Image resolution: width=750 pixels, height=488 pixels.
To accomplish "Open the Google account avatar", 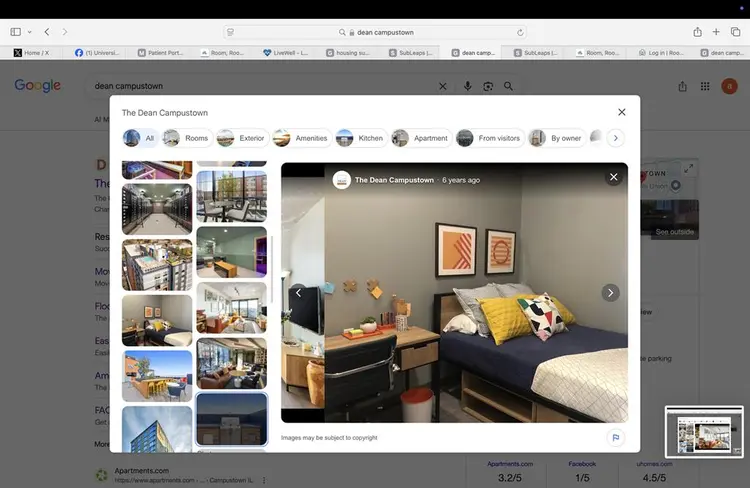I will [729, 86].
